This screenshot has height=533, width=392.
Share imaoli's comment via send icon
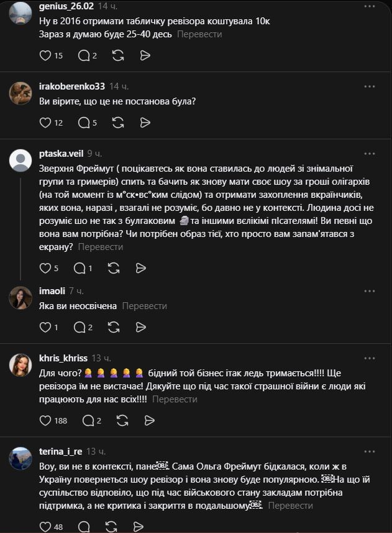(141, 327)
